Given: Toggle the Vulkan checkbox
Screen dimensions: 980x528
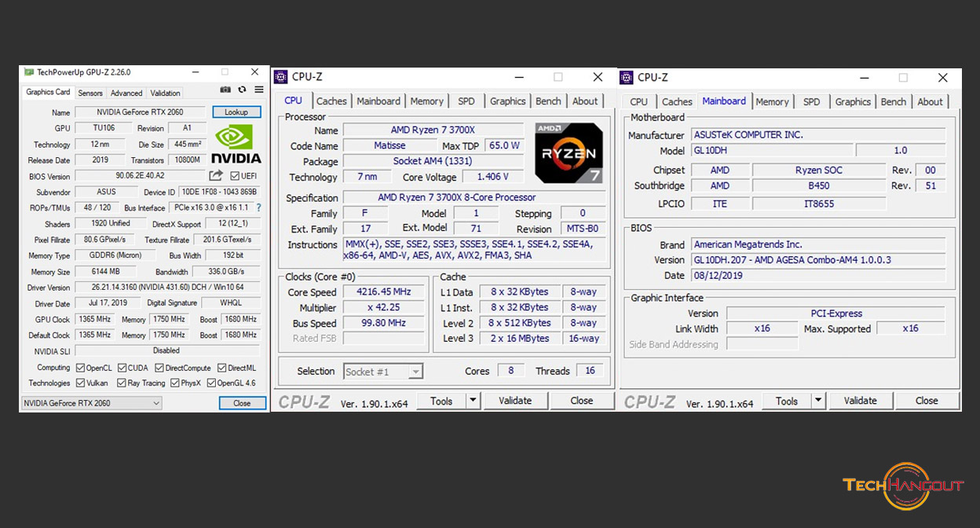Looking at the screenshot, I should (x=80, y=383).
